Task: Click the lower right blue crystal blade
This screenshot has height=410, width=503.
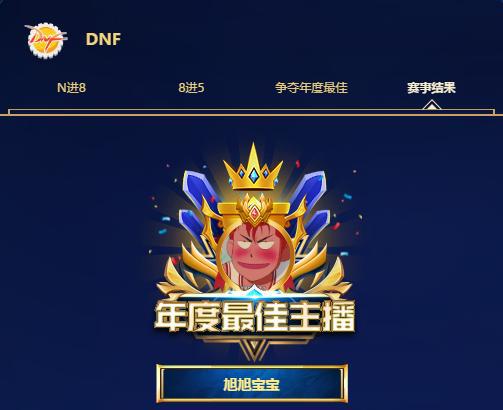Action: (316, 224)
